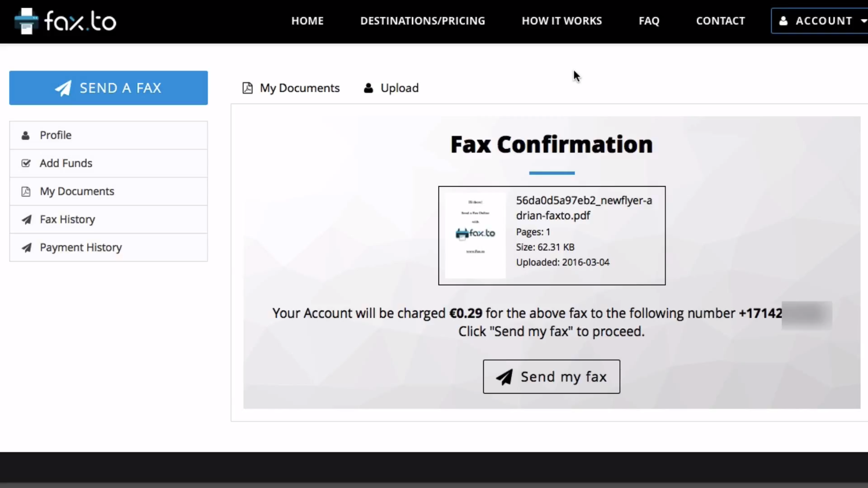The image size is (868, 488).
Task: Open Payment History in the sidebar
Action: (x=81, y=248)
